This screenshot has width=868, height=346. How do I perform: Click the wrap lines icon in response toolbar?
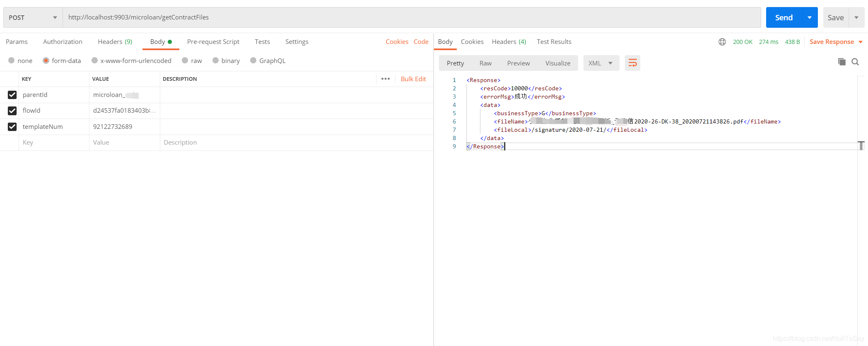pos(632,63)
